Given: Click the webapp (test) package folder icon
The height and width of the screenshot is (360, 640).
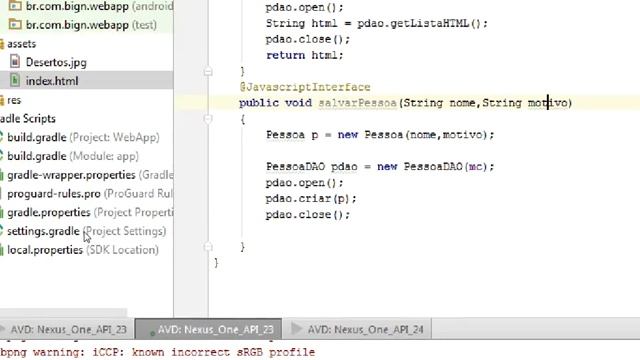Looking at the screenshot, I should pyautogui.click(x=15, y=24).
